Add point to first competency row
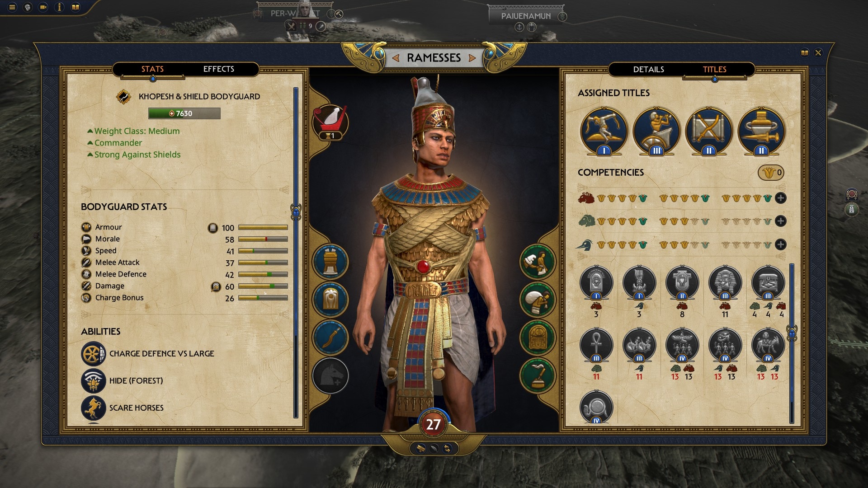 pos(780,198)
